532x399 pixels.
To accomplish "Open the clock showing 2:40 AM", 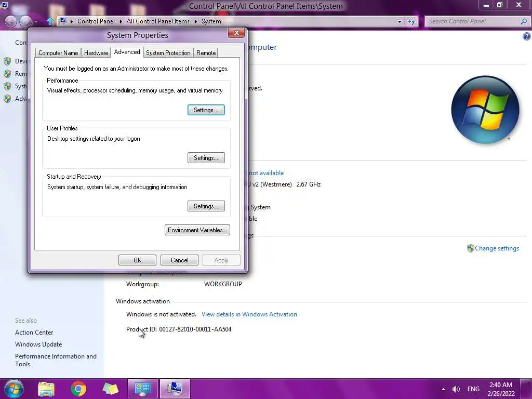I will click(501, 389).
